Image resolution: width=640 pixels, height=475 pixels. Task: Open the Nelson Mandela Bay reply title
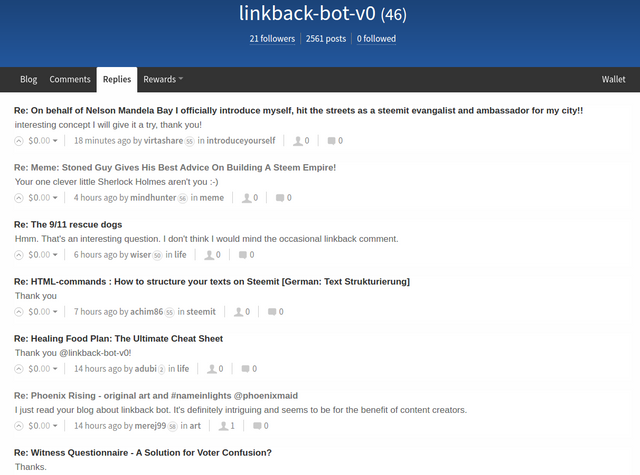(298, 111)
